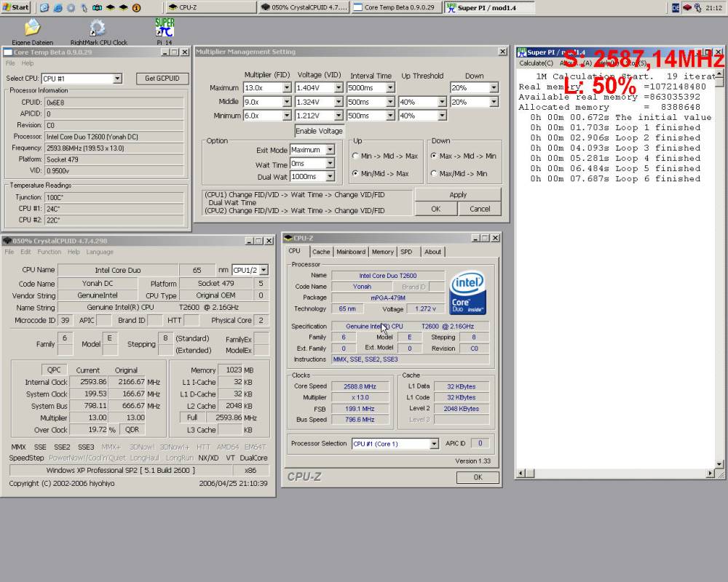Open the Maximum Interval Time 5000ms dropdown
The height and width of the screenshot is (582, 728).
tap(390, 87)
